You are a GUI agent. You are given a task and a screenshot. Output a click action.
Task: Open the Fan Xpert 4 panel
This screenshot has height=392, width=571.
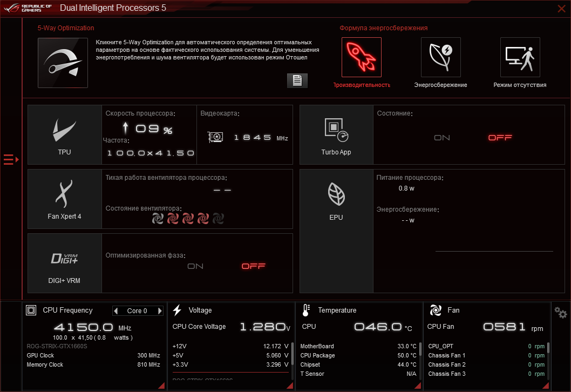point(64,199)
